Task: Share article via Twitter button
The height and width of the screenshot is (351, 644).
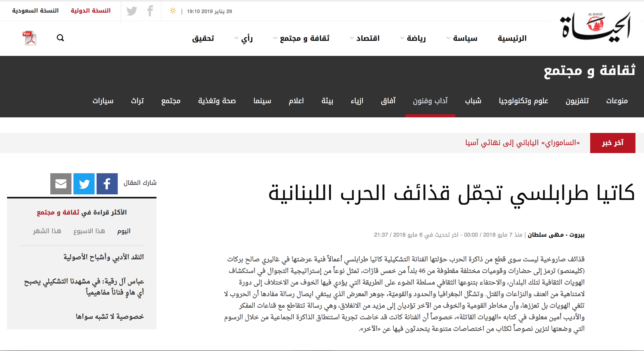Action: pos(84,184)
